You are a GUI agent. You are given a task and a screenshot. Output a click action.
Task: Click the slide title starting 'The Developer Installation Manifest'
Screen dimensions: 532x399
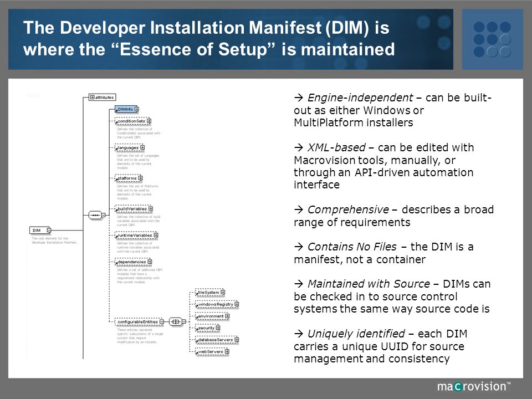click(209, 38)
